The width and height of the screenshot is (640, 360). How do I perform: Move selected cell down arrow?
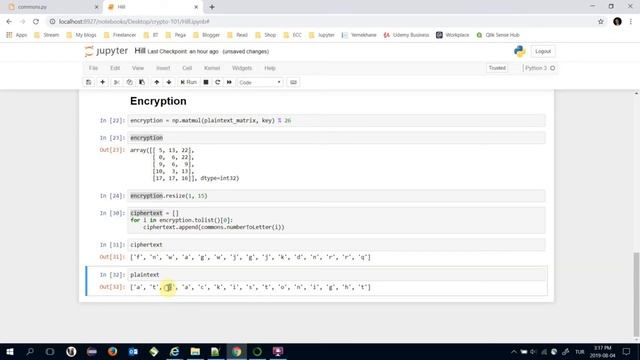point(169,82)
